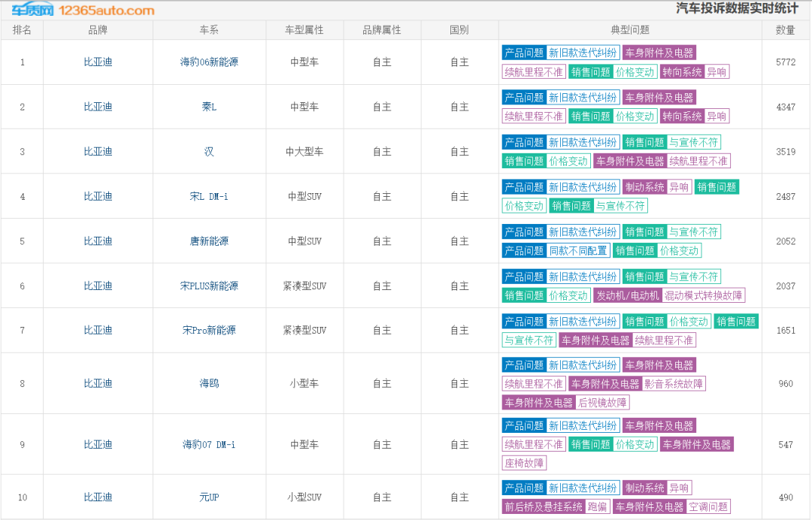
Task: Click the 比亚迪 brand link in the 秦L row
Action: click(98, 107)
